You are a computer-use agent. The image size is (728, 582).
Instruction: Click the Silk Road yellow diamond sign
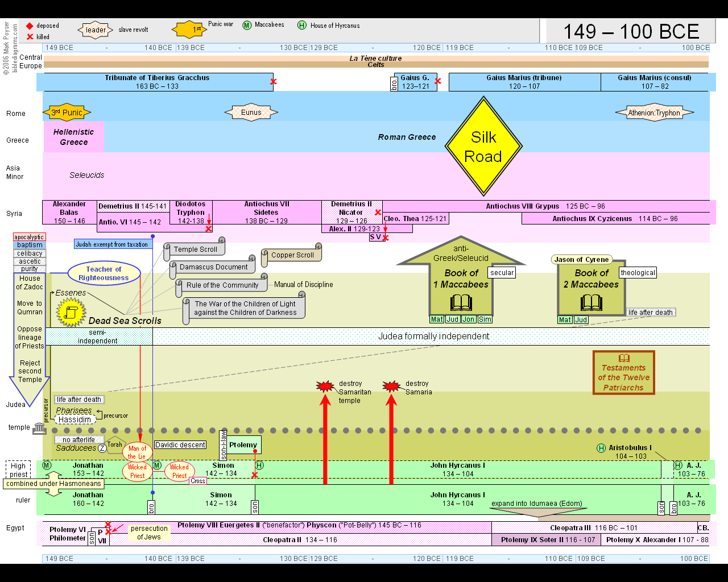click(x=483, y=147)
